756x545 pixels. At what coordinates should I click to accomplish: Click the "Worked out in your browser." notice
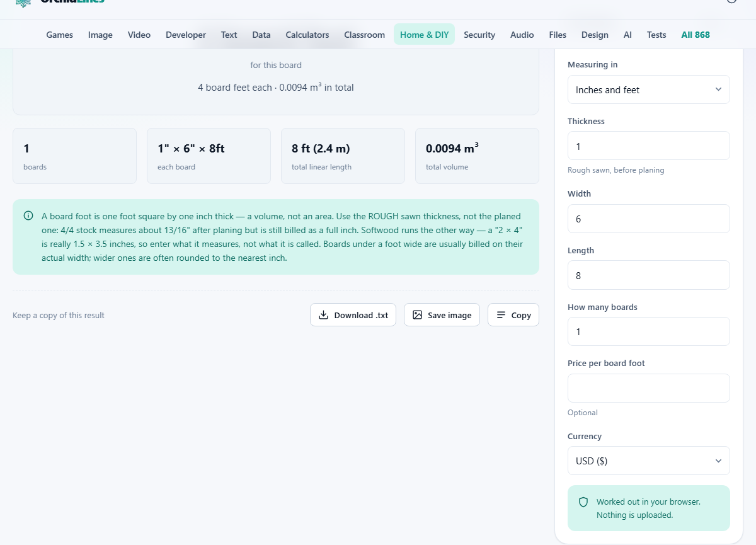tap(648, 502)
